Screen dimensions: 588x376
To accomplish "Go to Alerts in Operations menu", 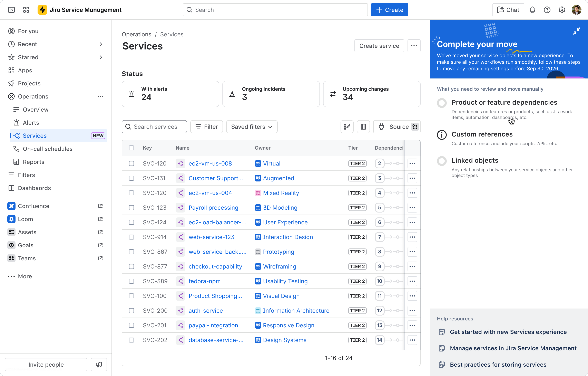I will click(31, 123).
